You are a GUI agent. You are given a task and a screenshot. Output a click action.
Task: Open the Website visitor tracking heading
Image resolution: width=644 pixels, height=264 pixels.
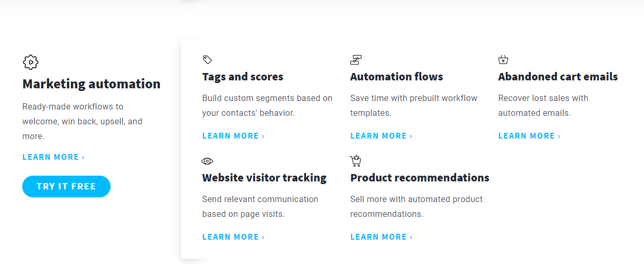[265, 178]
